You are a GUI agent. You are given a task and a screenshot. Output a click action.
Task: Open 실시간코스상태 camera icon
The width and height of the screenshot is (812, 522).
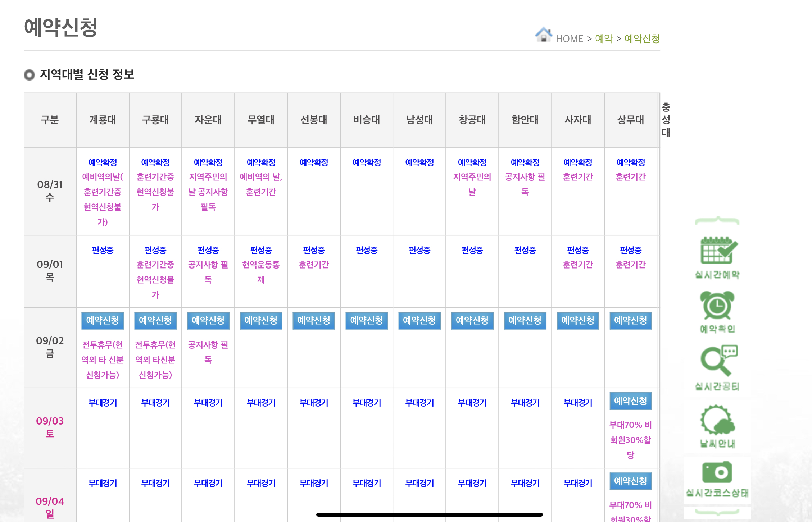[x=717, y=472]
